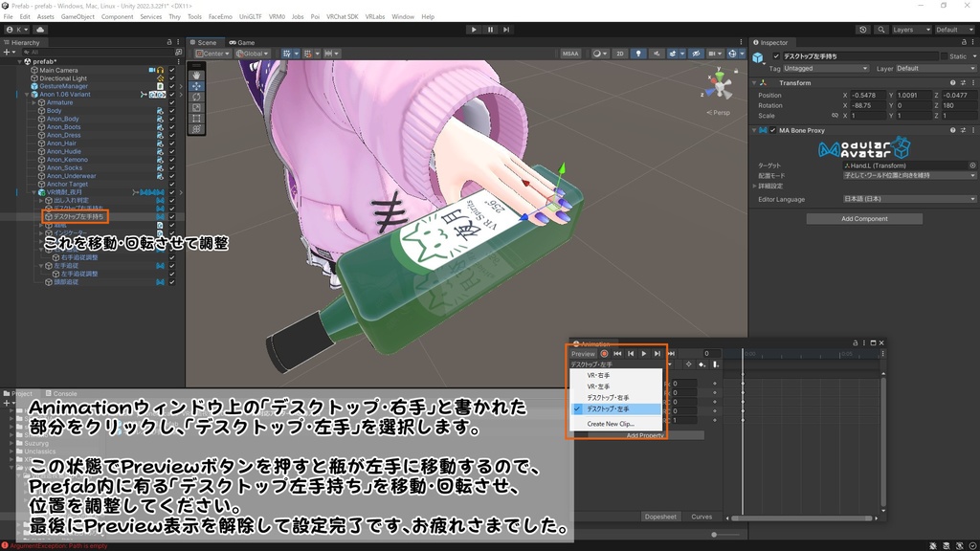Click object picker for ターゲット field
This screenshot has width=980, height=551.
[x=972, y=165]
